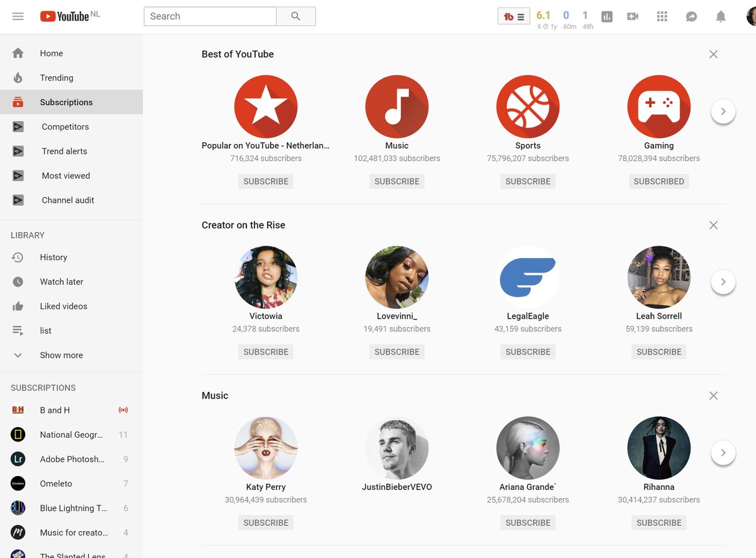The width and height of the screenshot is (756, 558).
Task: Subscribe to Rihanna
Action: click(659, 523)
